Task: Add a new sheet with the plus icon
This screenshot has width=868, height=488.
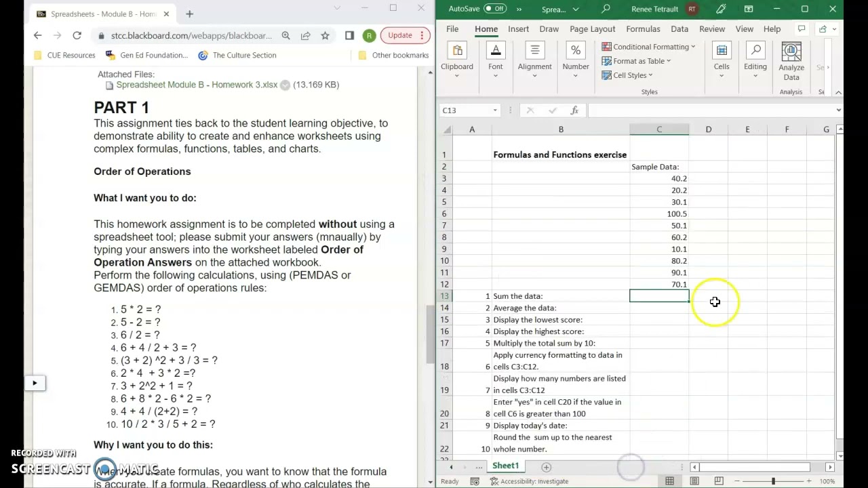Action: (546, 467)
